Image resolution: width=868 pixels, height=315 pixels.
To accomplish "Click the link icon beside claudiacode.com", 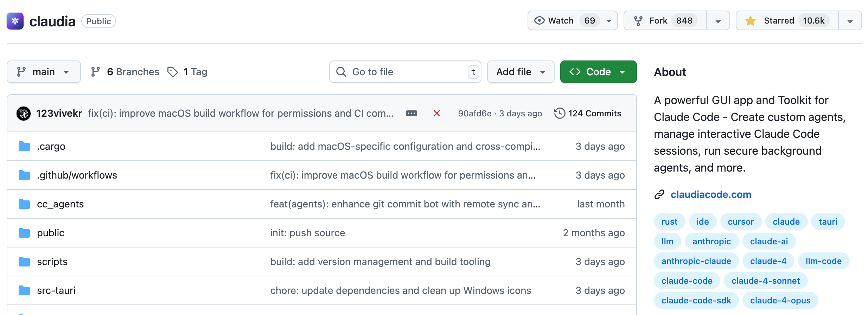I will pyautogui.click(x=659, y=194).
